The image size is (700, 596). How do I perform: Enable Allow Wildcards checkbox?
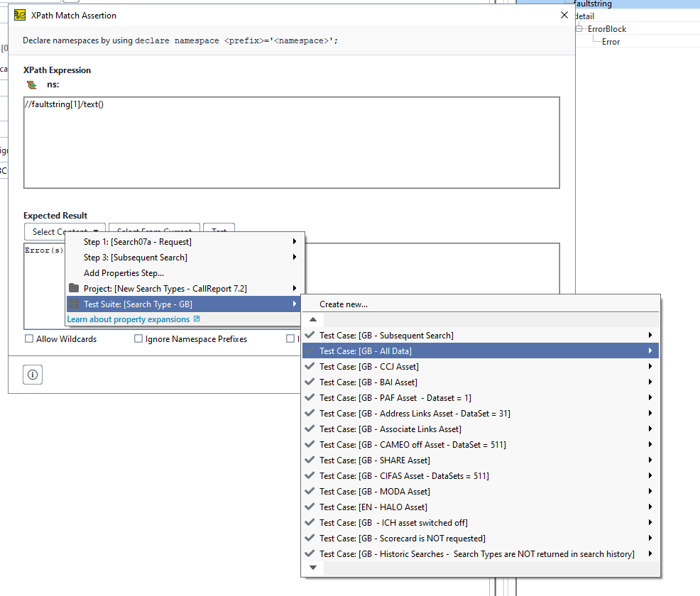tap(29, 338)
